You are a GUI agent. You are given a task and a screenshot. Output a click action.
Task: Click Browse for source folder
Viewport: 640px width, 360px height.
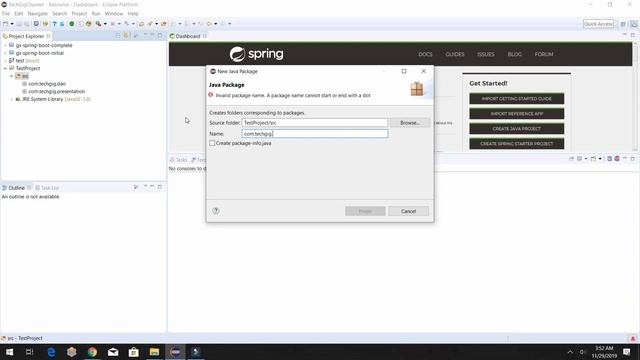point(409,122)
